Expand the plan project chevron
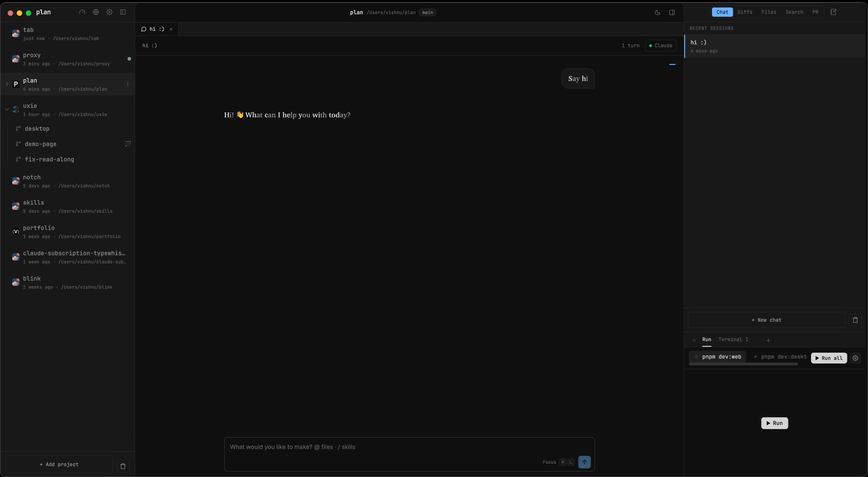This screenshot has height=477, width=868. pyautogui.click(x=7, y=84)
